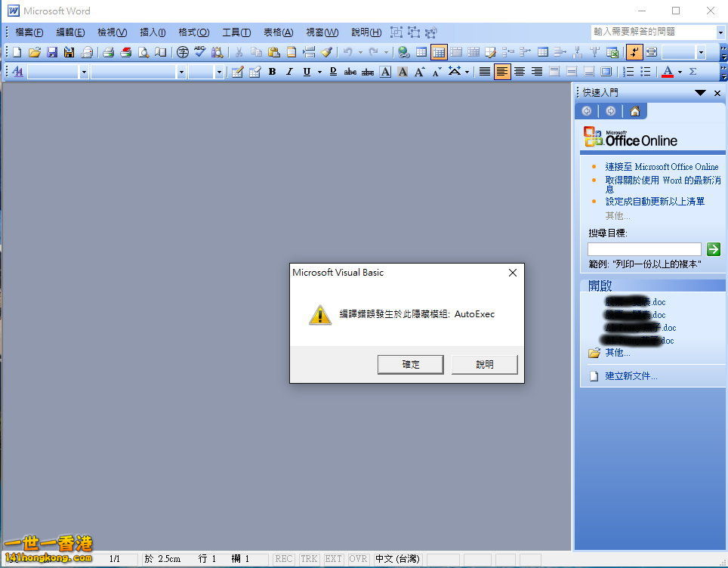728x568 pixels.
Task: Click the Undo arrow icon
Action: [x=347, y=52]
